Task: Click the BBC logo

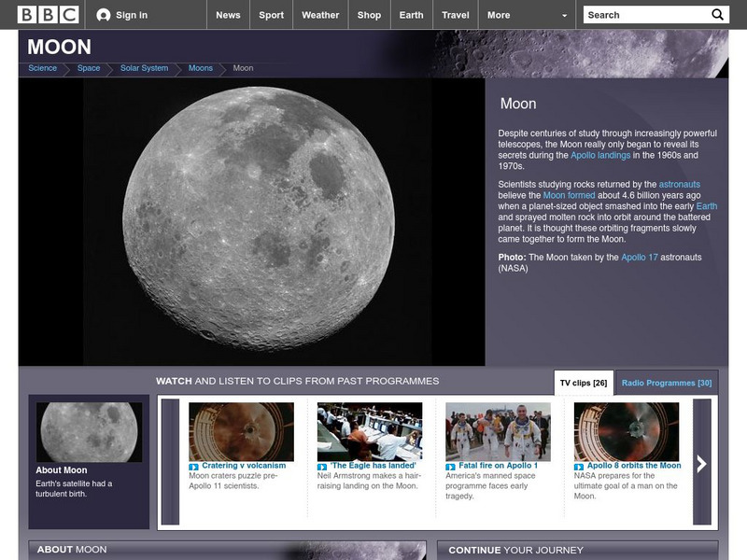Action: pos(43,15)
